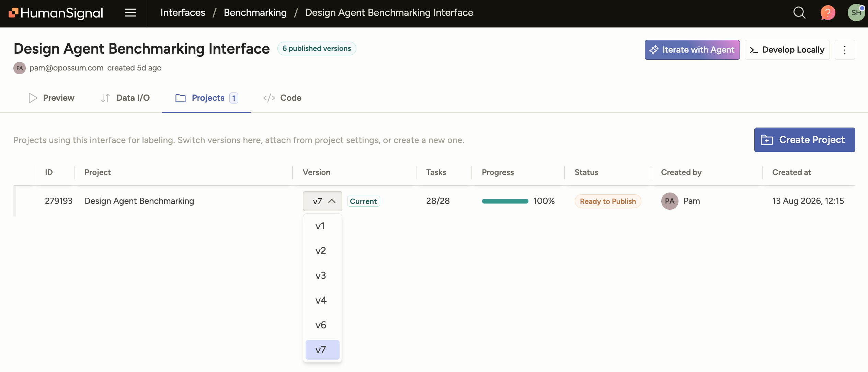Switch to the Code tab
Image resolution: width=868 pixels, height=372 pixels.
(282, 98)
